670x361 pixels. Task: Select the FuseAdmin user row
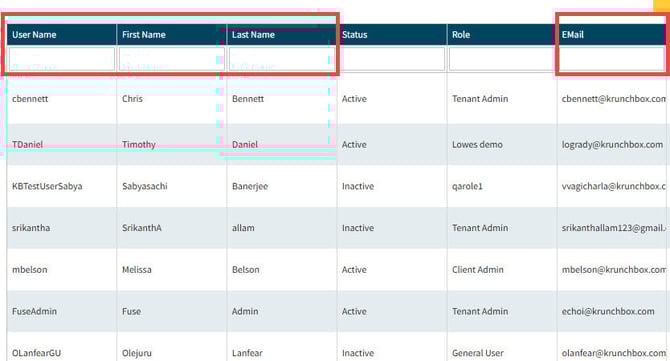[338, 311]
